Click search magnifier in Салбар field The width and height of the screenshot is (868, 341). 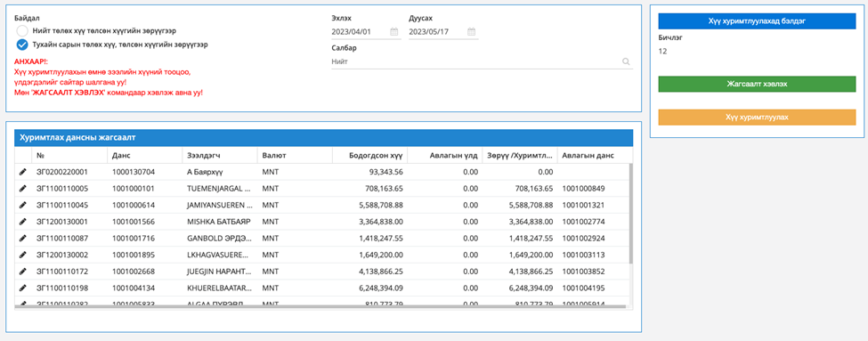tap(626, 61)
